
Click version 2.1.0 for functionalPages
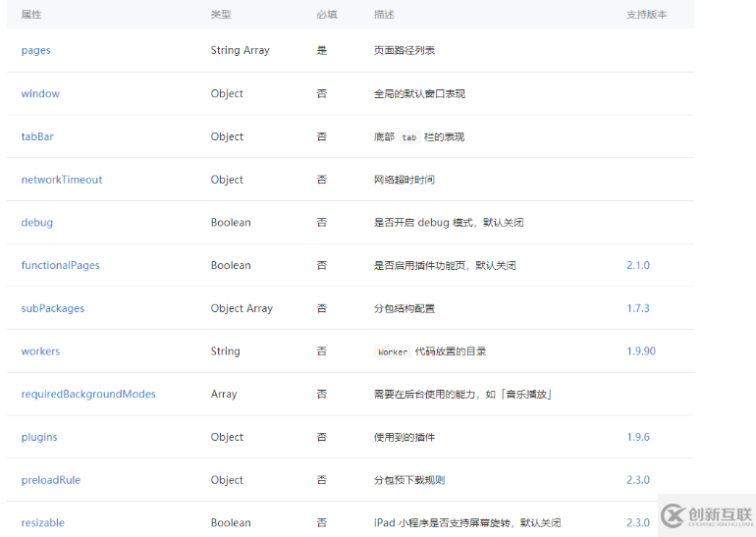pos(638,265)
